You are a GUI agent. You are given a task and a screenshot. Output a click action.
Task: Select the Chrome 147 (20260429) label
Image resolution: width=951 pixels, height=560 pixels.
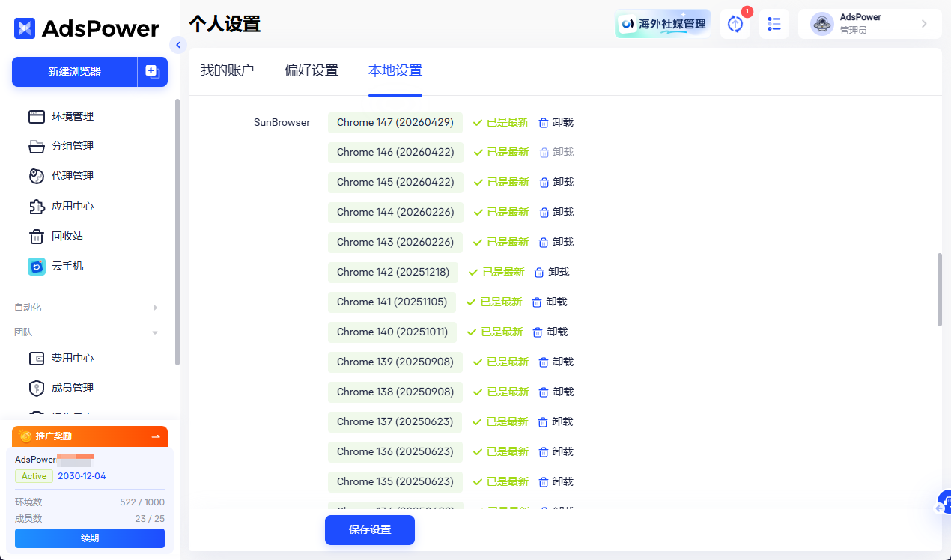(395, 122)
